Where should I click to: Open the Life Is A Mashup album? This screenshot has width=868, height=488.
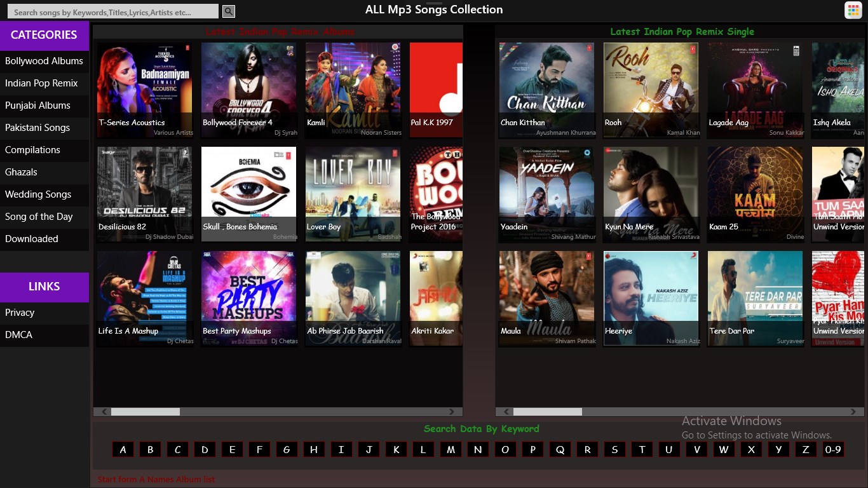144,299
